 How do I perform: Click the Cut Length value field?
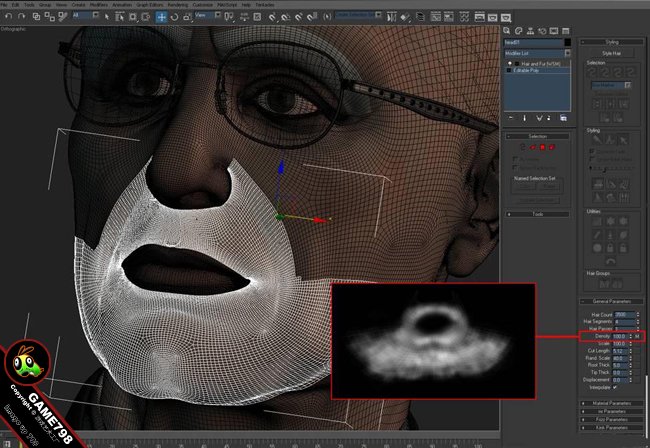tap(621, 351)
